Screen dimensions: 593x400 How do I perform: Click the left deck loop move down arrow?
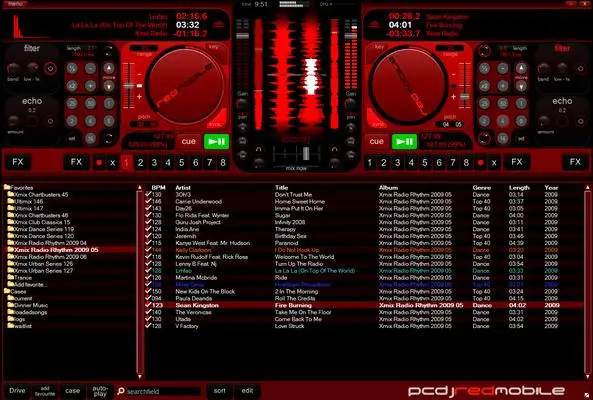click(x=109, y=86)
